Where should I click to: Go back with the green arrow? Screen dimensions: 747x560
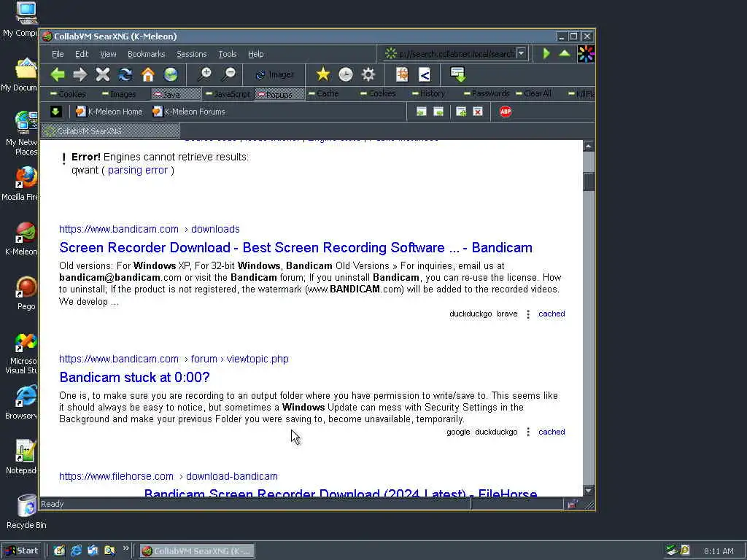[x=58, y=74]
